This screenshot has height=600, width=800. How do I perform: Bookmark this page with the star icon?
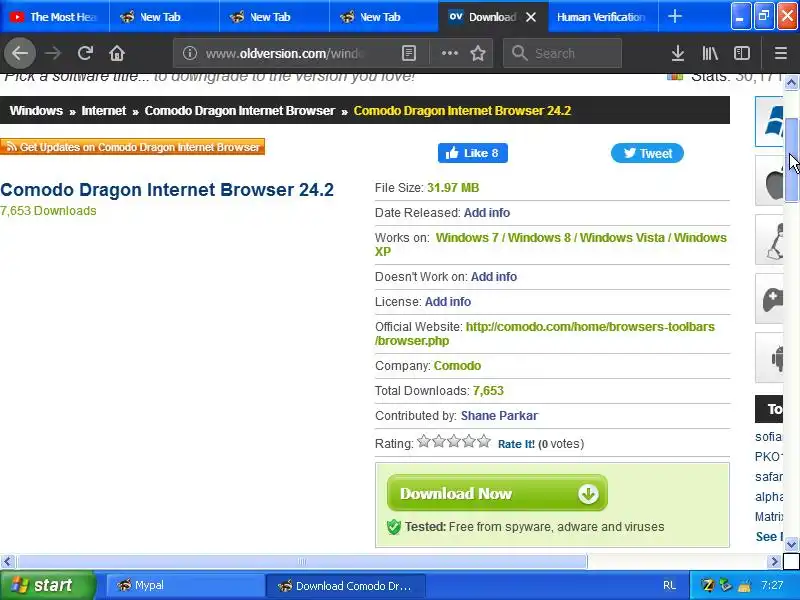[478, 53]
